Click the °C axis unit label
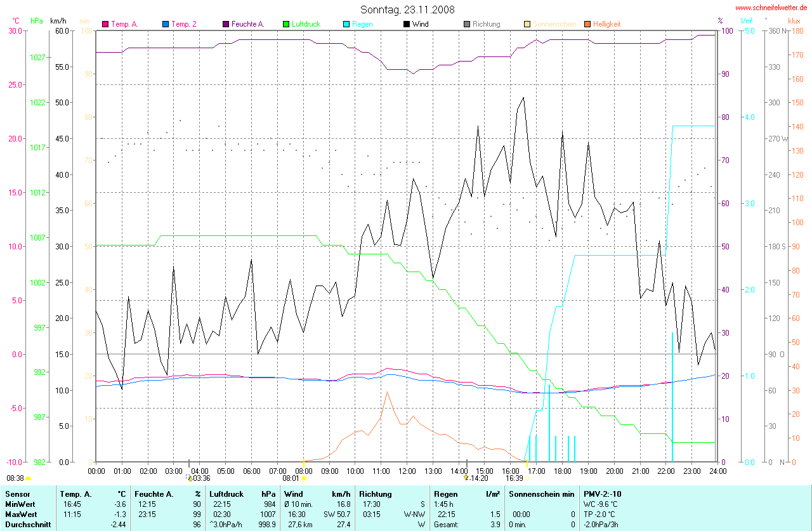812x531 pixels. click(x=16, y=21)
